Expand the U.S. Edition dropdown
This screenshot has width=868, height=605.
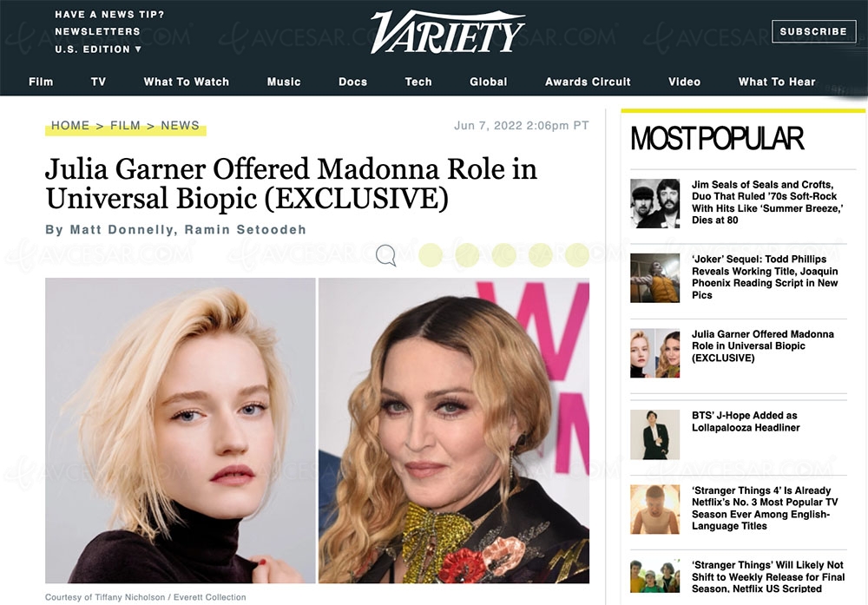pos(98,49)
